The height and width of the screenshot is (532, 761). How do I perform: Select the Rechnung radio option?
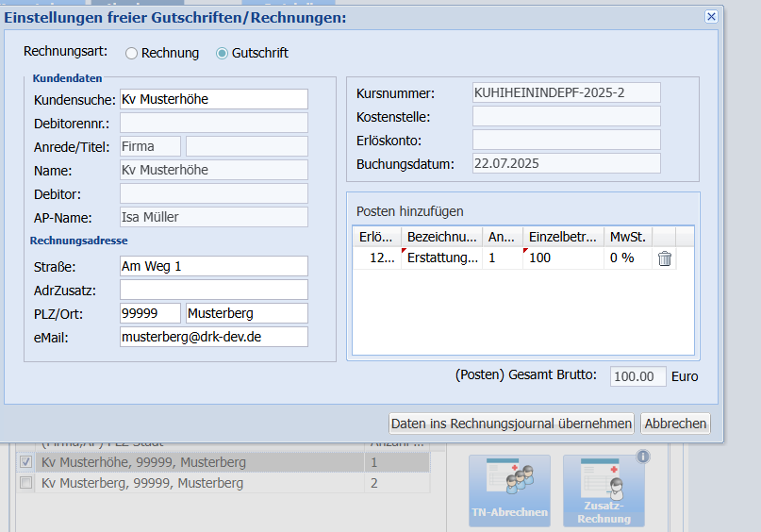(132, 54)
